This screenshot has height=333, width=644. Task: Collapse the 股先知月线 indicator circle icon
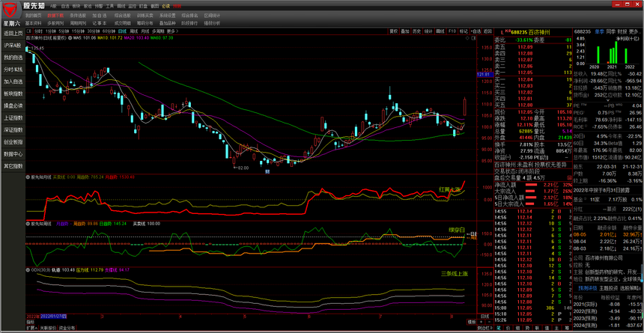coord(28,177)
